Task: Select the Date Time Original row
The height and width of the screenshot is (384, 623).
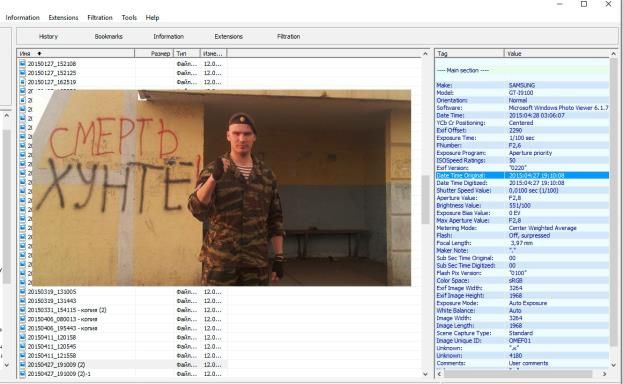Action: [522, 175]
